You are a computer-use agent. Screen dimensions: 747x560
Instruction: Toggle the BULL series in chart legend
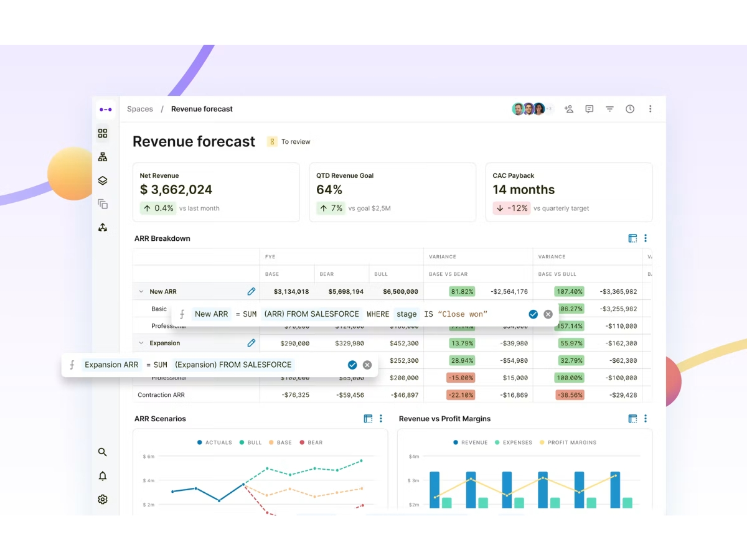pyautogui.click(x=251, y=442)
